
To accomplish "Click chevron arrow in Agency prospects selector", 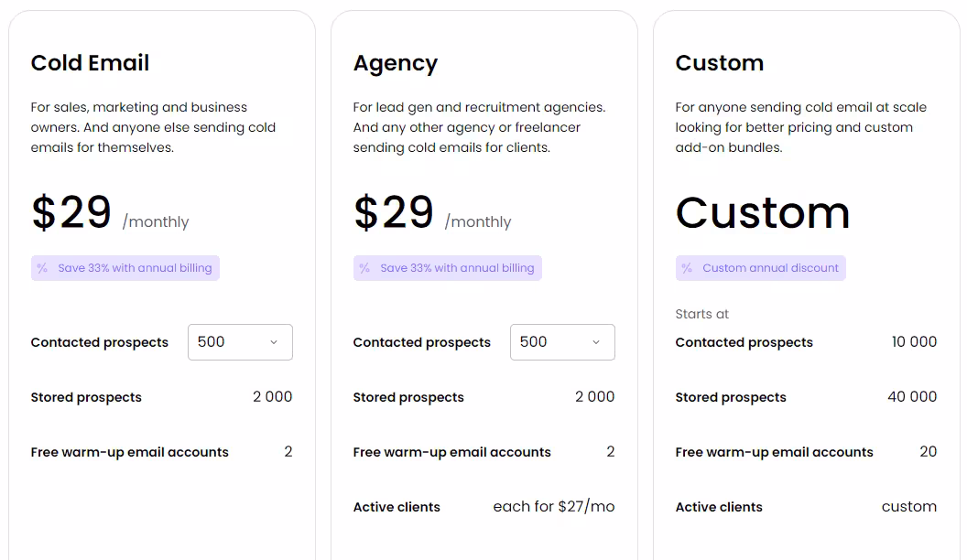I will pos(596,342).
